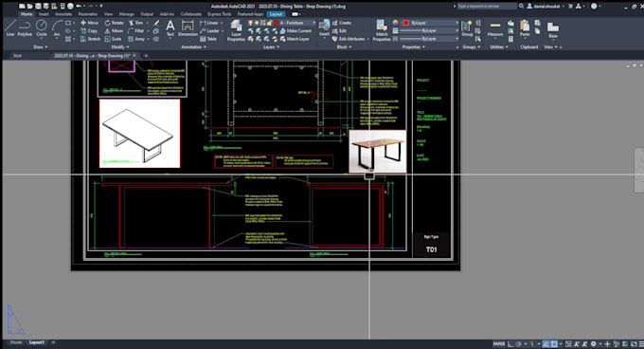Image resolution: width=644 pixels, height=349 pixels.
Task: Open the Annotate ribbon tab
Action: [63, 14]
